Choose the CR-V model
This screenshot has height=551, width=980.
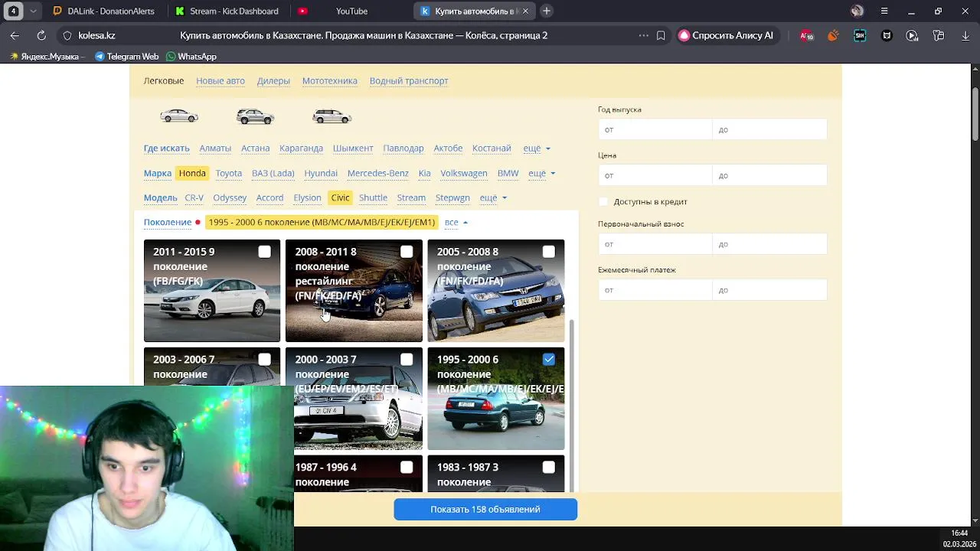click(x=194, y=197)
